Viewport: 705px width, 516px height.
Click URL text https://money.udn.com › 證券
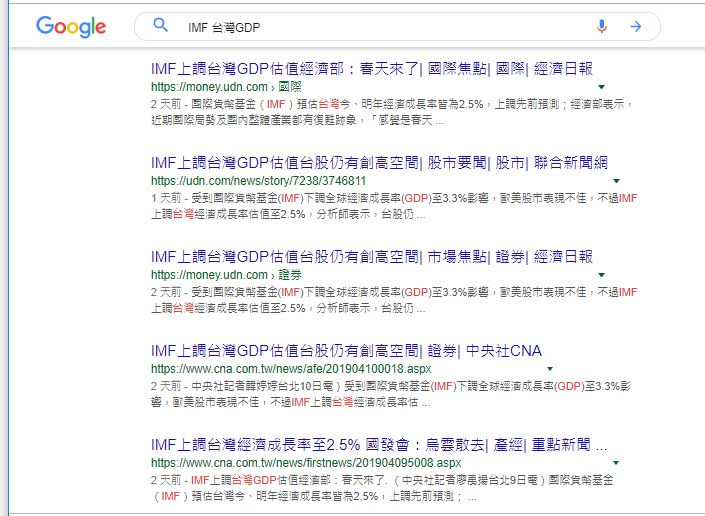click(x=226, y=275)
